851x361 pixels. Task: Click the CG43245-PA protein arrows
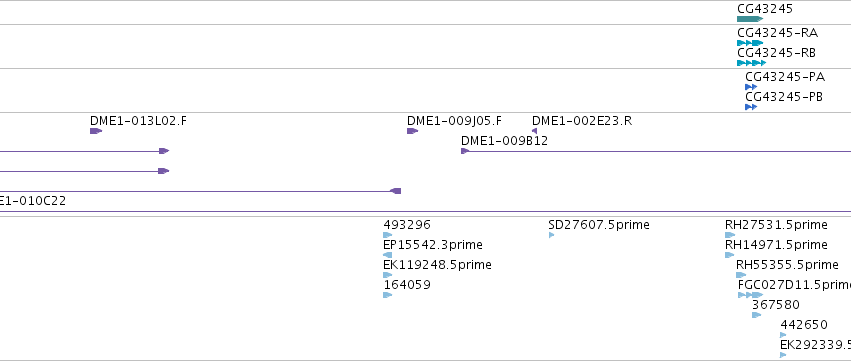click(751, 87)
